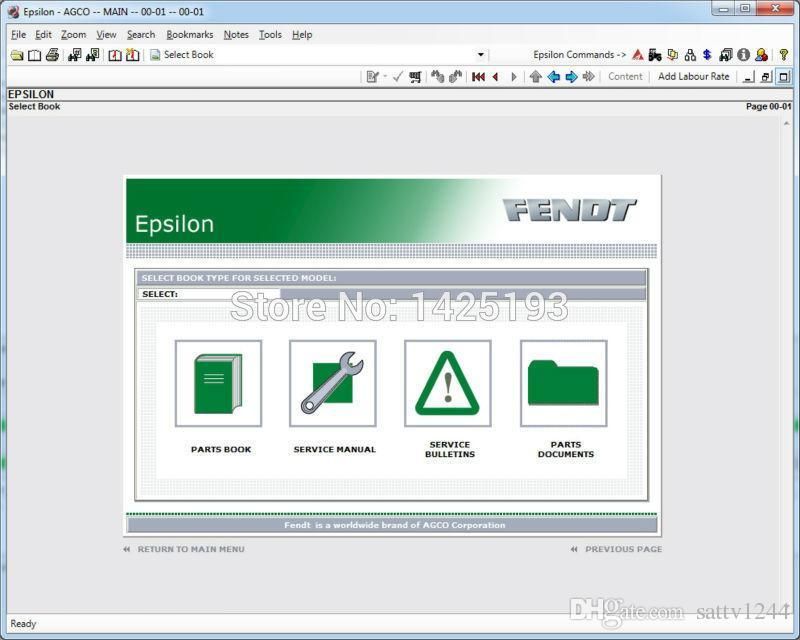Viewport: 800px width, 640px height.
Task: Click the user profile command icon
Action: 762,55
